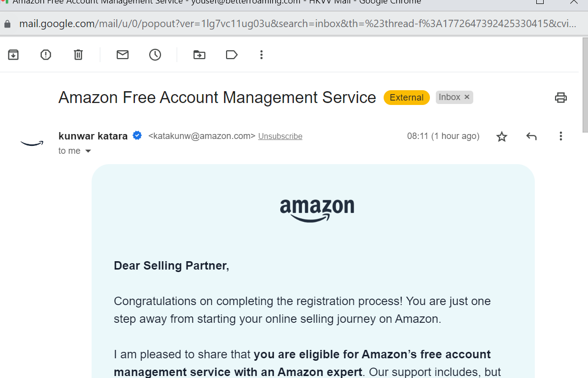
Task: Open the Move to folder icon
Action: (x=199, y=55)
